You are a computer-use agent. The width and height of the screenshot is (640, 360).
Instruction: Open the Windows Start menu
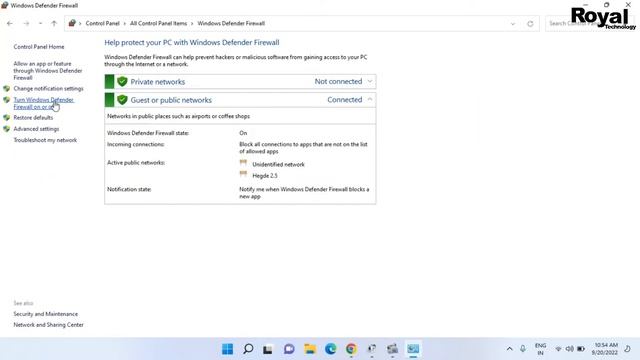(227, 349)
